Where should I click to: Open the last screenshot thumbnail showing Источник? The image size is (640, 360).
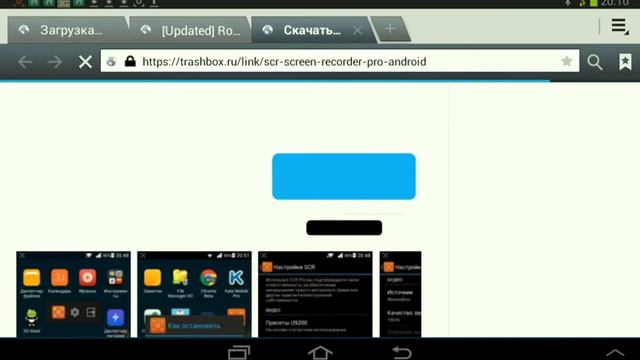[400, 294]
